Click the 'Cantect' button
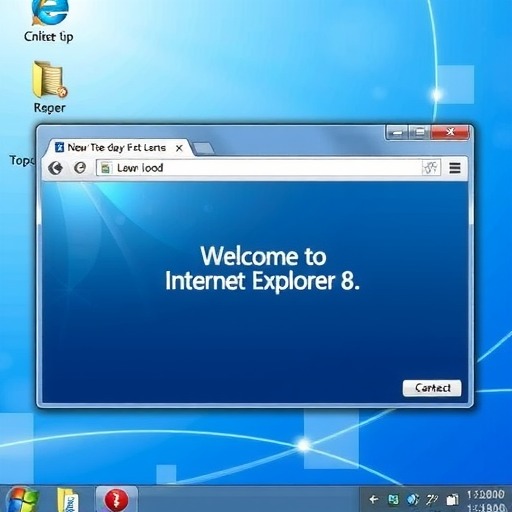 pos(432,388)
